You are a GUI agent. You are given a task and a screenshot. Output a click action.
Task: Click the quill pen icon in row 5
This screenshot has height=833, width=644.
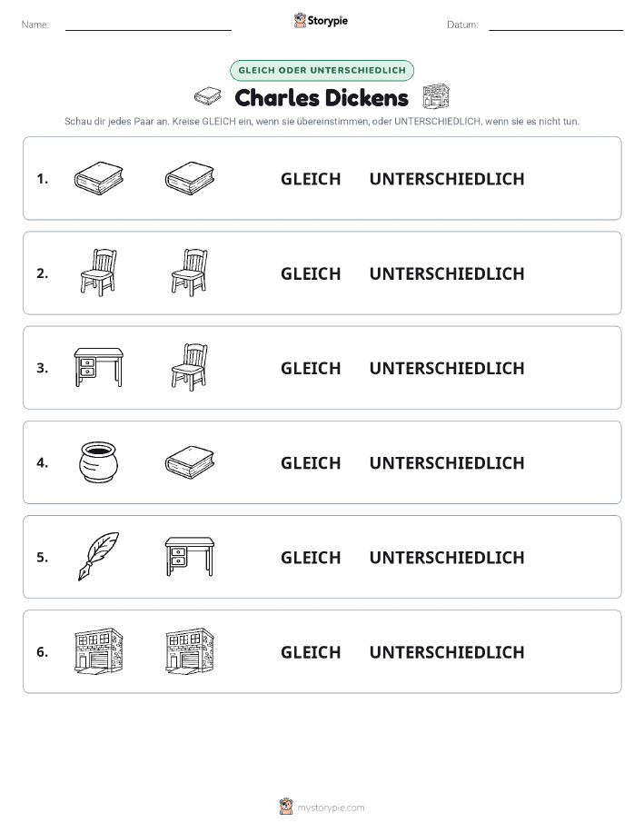(99, 556)
